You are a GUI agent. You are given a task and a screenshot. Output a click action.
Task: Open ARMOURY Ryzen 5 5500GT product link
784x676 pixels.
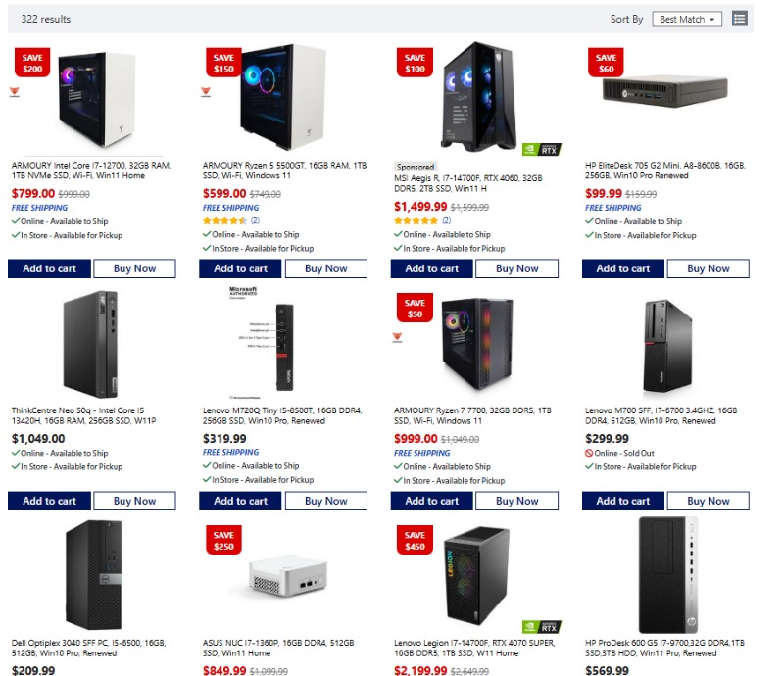pos(284,170)
